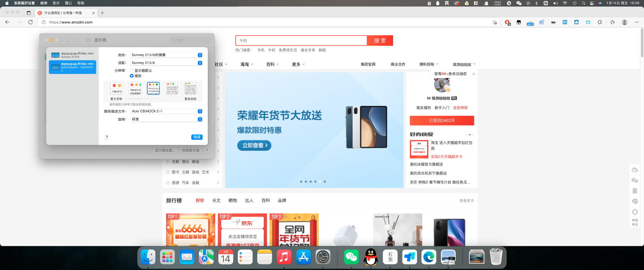Open the 集团官网 link
This screenshot has height=270, width=644.
(x=368, y=64)
